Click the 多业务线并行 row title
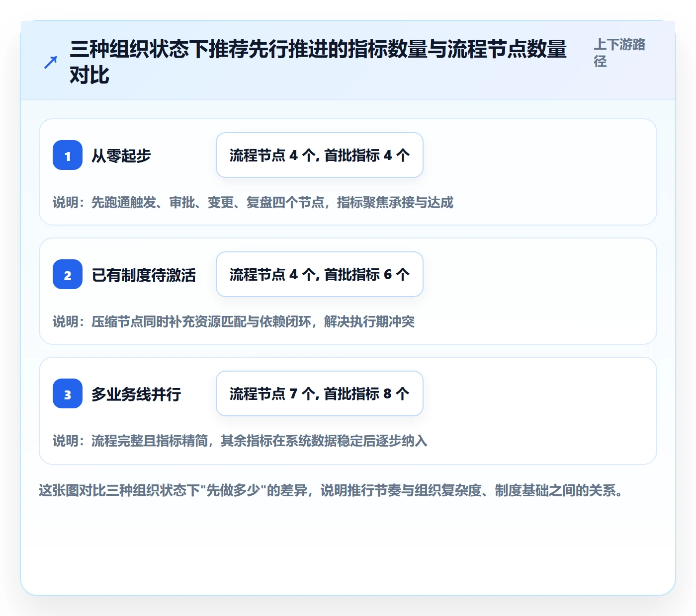 136,394
